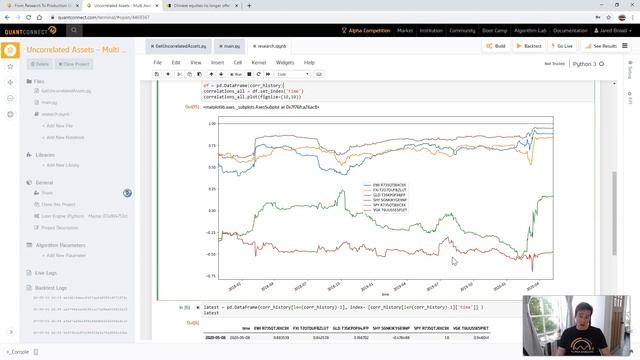The width and height of the screenshot is (640, 360).
Task: Interrupt the kernel with stop icon
Action: pyautogui.click(x=249, y=74)
